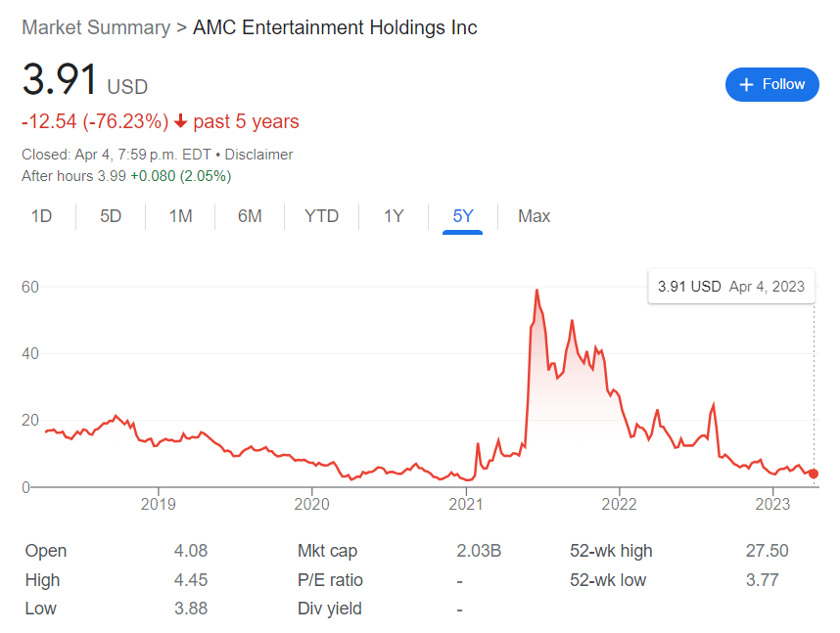Open the Disclaimer link

tap(258, 155)
